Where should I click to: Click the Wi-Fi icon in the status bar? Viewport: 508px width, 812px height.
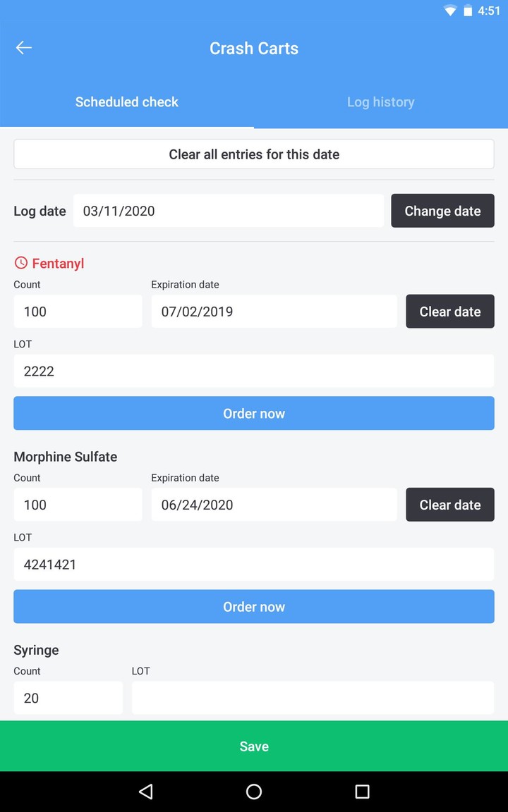449,11
